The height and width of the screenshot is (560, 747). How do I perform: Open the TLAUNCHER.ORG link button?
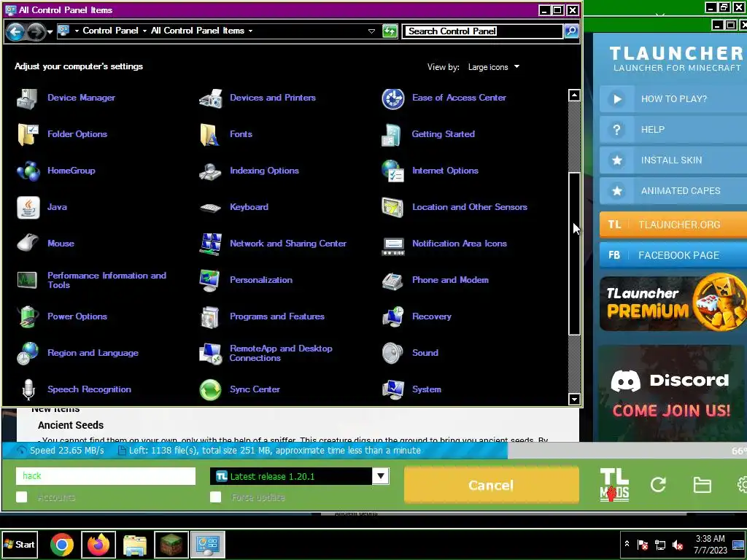tap(673, 225)
